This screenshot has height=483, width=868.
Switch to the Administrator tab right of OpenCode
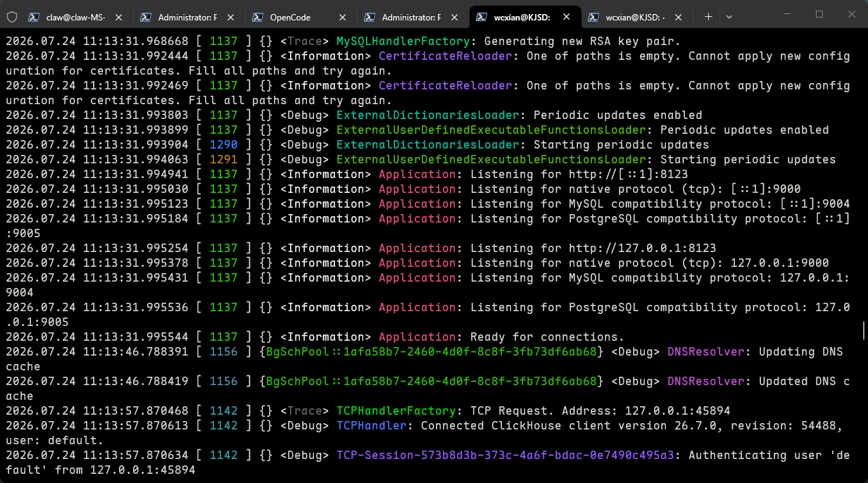pyautogui.click(x=413, y=16)
